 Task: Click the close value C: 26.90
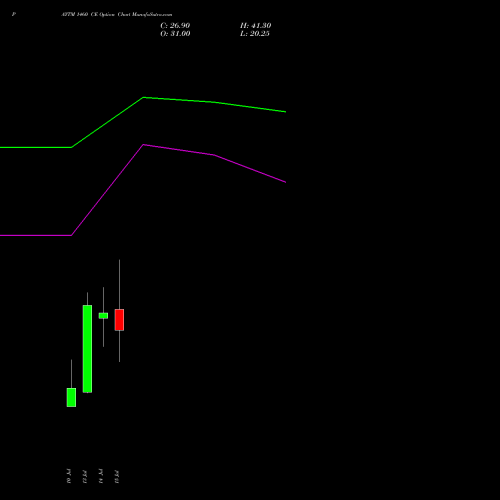[175, 26]
